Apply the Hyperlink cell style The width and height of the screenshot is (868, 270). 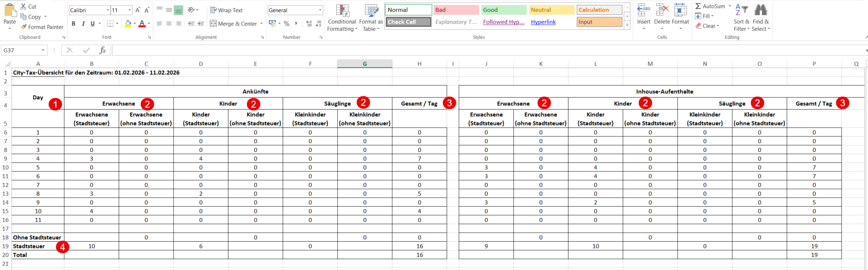(543, 22)
